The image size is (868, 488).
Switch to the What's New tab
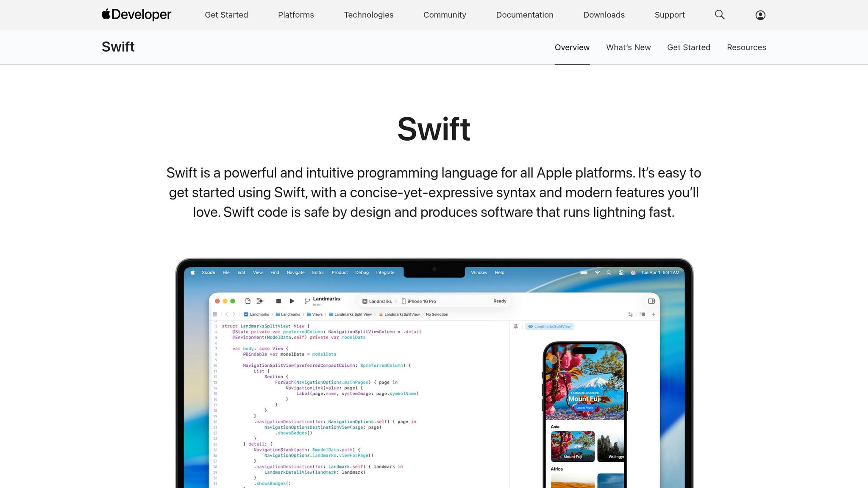coord(628,47)
